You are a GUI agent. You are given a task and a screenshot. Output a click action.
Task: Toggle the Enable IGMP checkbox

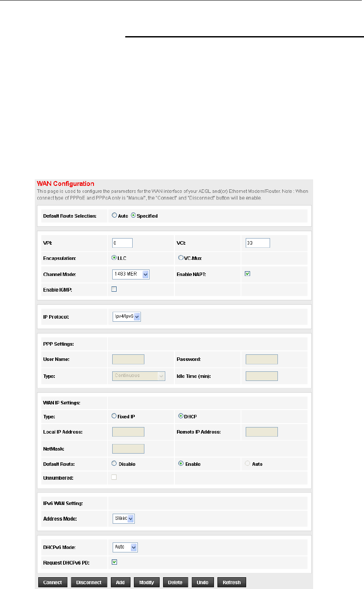(114, 289)
